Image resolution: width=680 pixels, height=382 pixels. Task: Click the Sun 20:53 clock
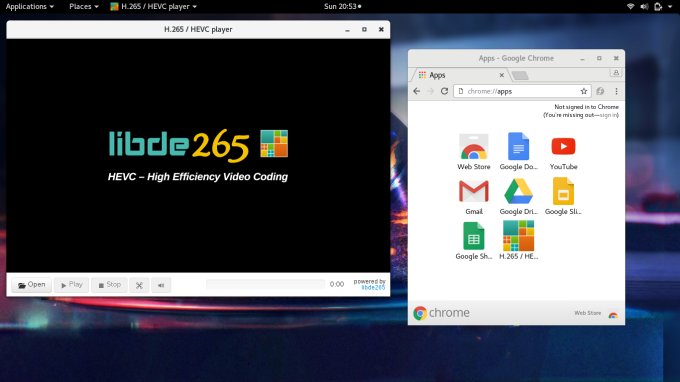[x=343, y=7]
